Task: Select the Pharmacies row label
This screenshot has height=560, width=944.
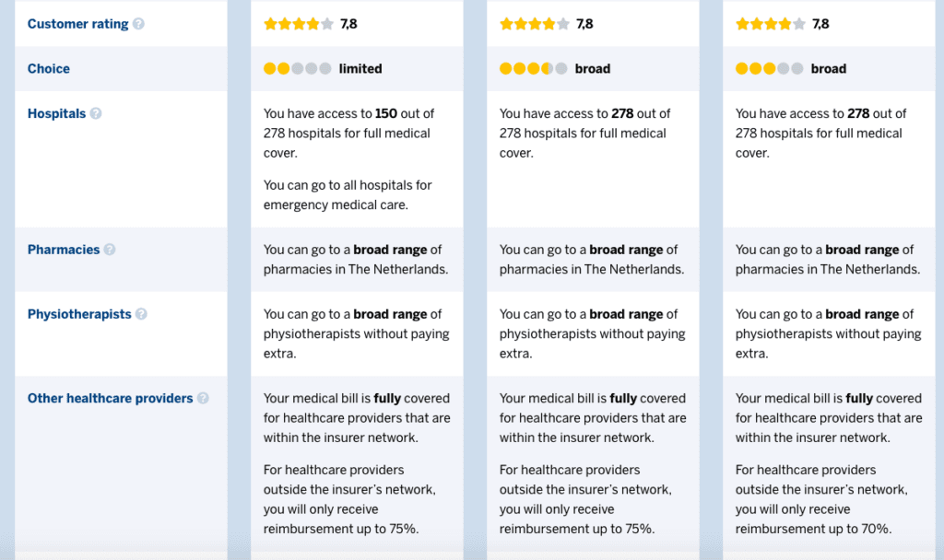Action: pos(65,249)
